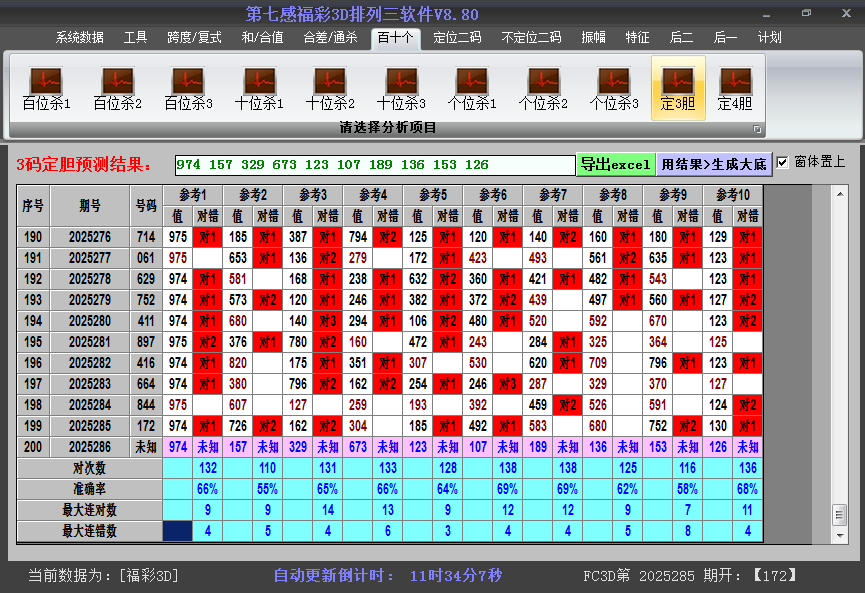Image resolution: width=865 pixels, height=593 pixels.
Task: Switch to the 跨度/复式 tab
Action: (194, 38)
